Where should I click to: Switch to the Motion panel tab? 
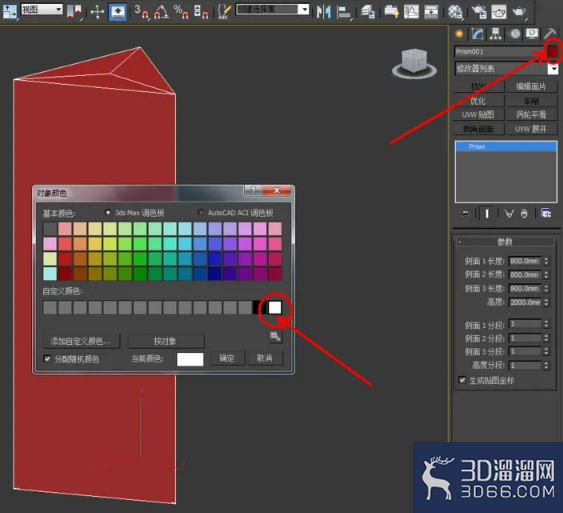pos(515,34)
